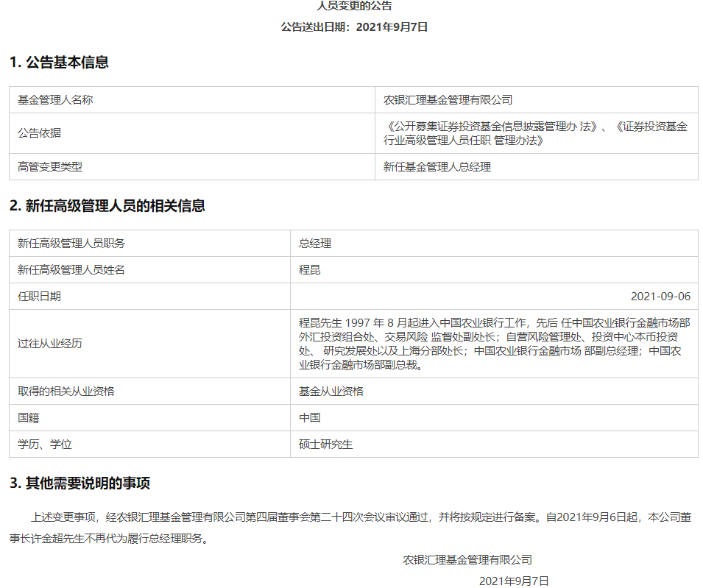Click the '总经理' position value cell

click(494, 244)
